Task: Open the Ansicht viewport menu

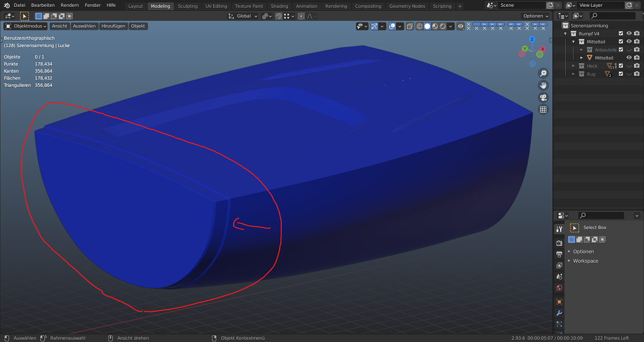Action: [59, 26]
